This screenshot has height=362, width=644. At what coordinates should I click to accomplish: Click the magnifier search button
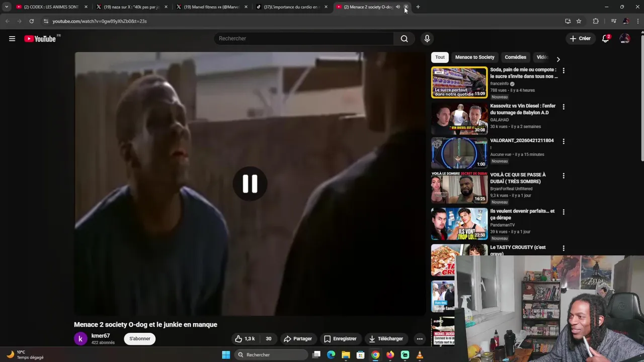404,39
